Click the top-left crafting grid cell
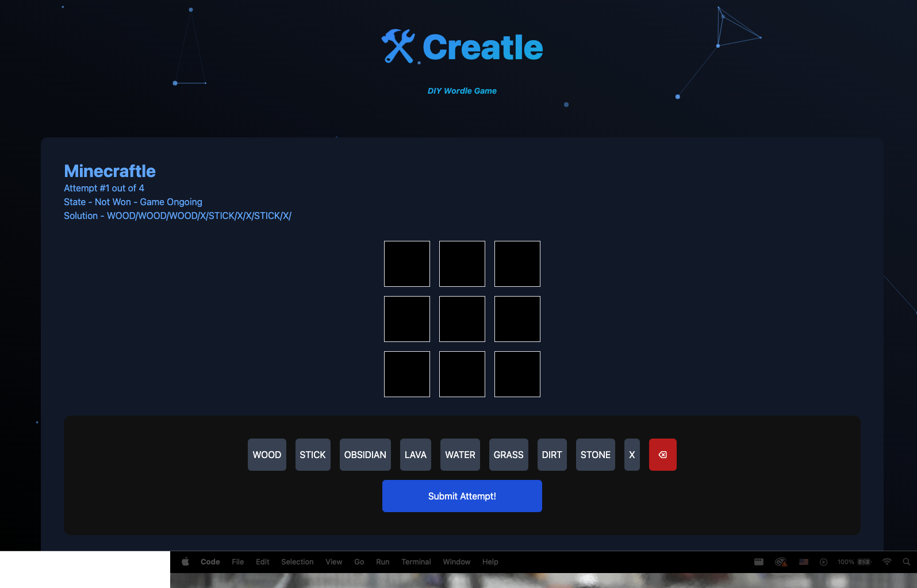Screen dimensions: 917x588 pos(407,264)
